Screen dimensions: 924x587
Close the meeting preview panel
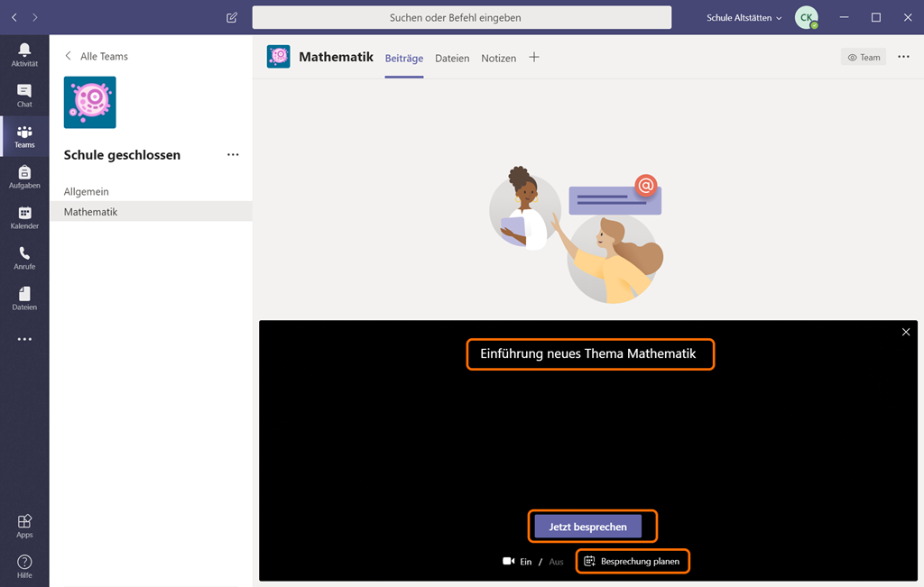pyautogui.click(x=906, y=332)
